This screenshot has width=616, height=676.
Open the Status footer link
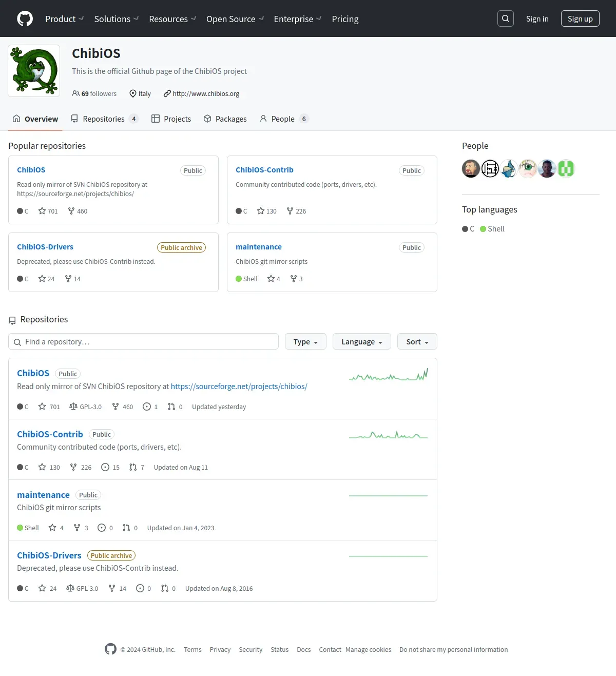(x=280, y=649)
